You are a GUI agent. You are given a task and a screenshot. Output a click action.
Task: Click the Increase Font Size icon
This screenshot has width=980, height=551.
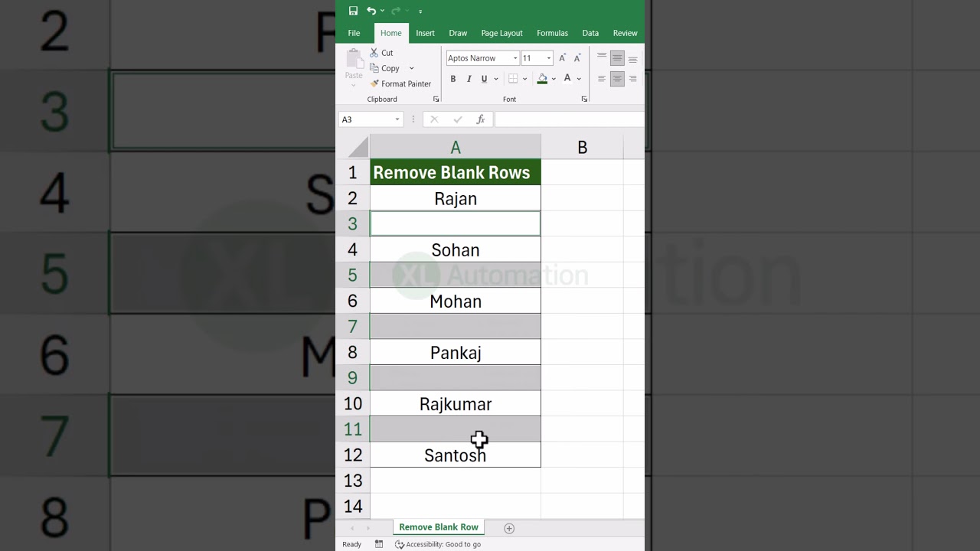563,58
